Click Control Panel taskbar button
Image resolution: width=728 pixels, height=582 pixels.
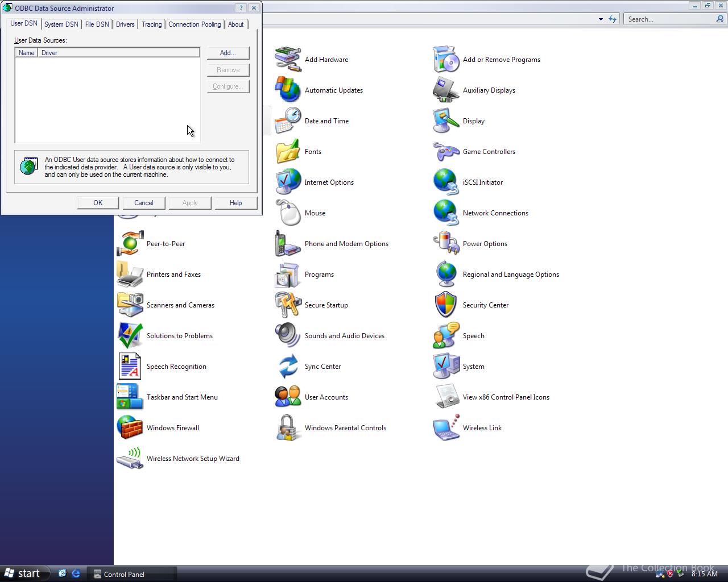click(132, 574)
